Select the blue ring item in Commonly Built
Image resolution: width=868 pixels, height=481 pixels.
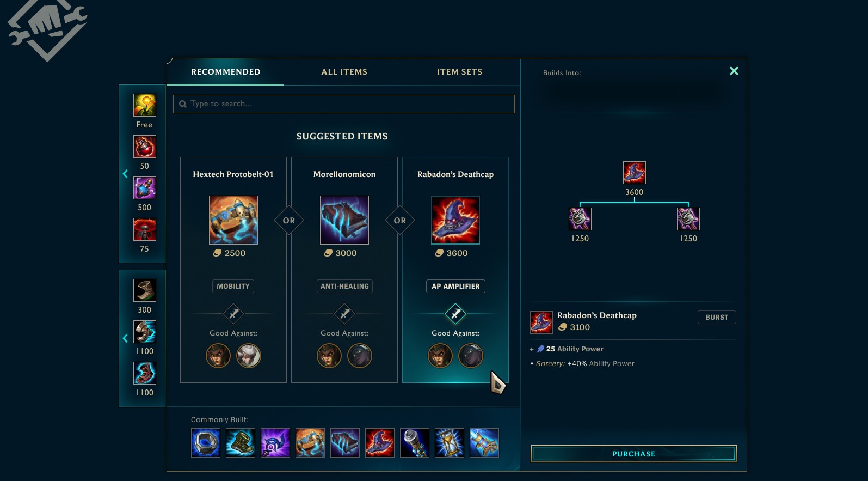[206, 442]
